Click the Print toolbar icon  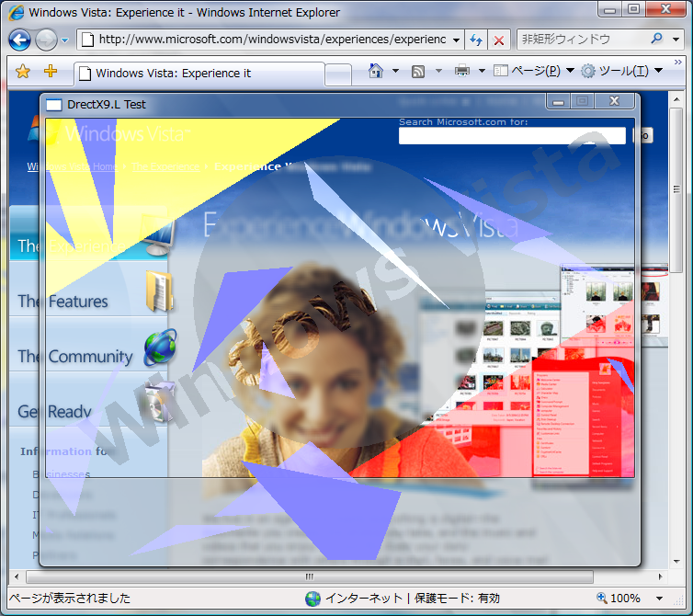tap(461, 72)
